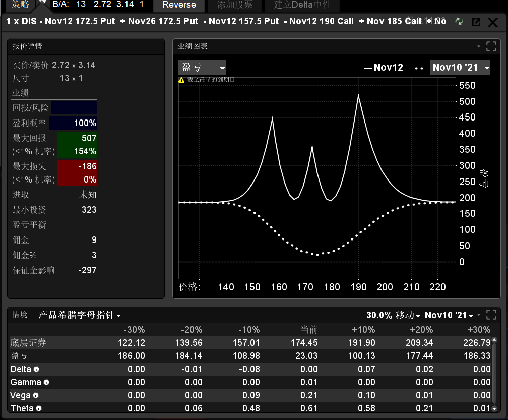The height and width of the screenshot is (420, 508).
Task: Click the info icon next to Vega
Action: coord(36,395)
